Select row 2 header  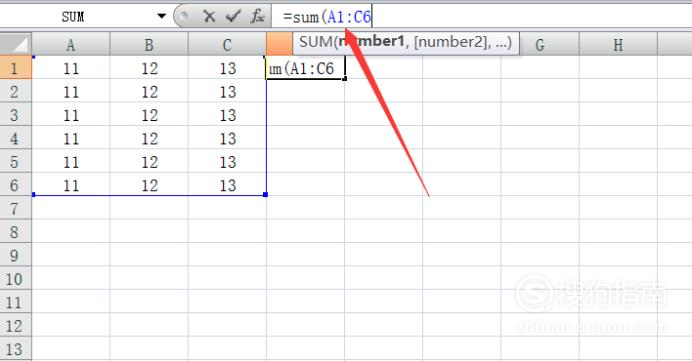click(15, 91)
